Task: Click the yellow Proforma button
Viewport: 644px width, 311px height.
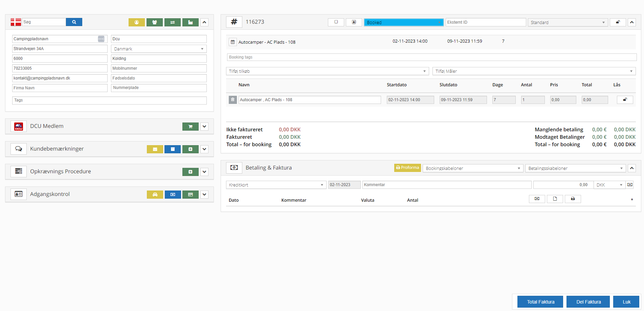Action: tap(407, 168)
